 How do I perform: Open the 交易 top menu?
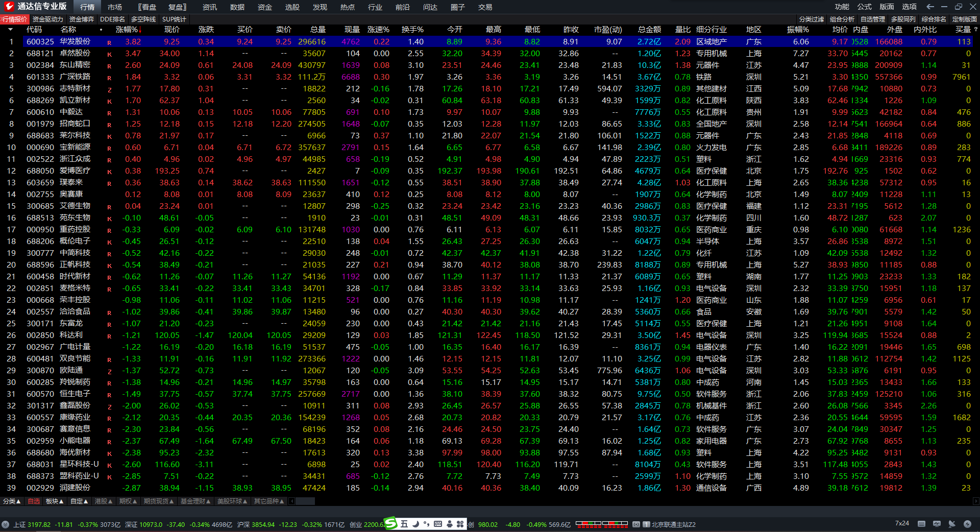(x=485, y=7)
